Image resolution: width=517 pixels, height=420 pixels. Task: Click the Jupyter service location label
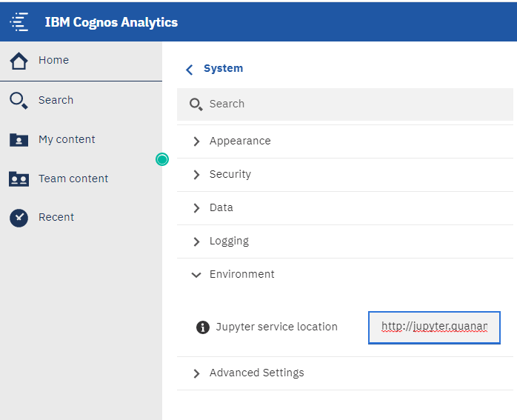[276, 327]
